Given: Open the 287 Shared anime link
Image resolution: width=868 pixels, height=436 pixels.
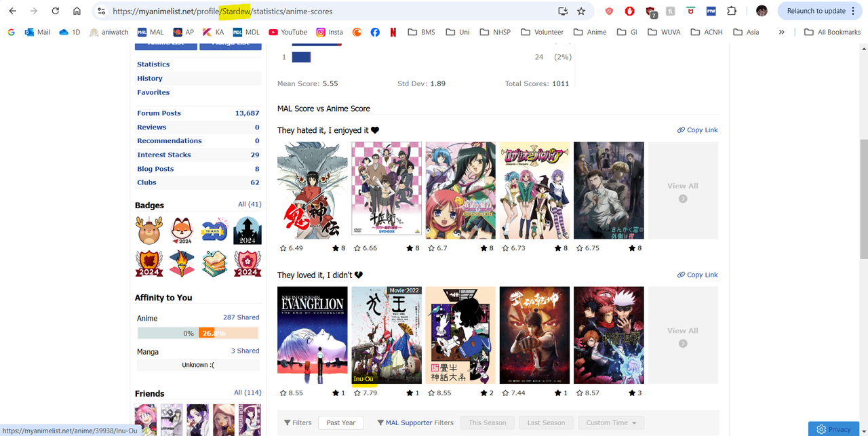Looking at the screenshot, I should pyautogui.click(x=241, y=317).
